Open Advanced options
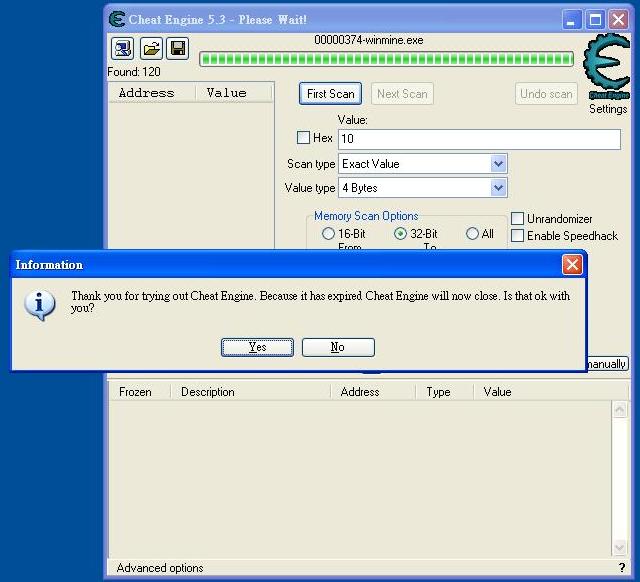This screenshot has width=640, height=582. (160, 568)
